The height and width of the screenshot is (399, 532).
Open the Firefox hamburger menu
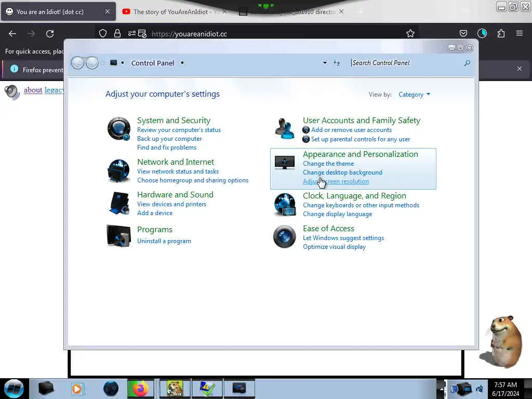520,33
